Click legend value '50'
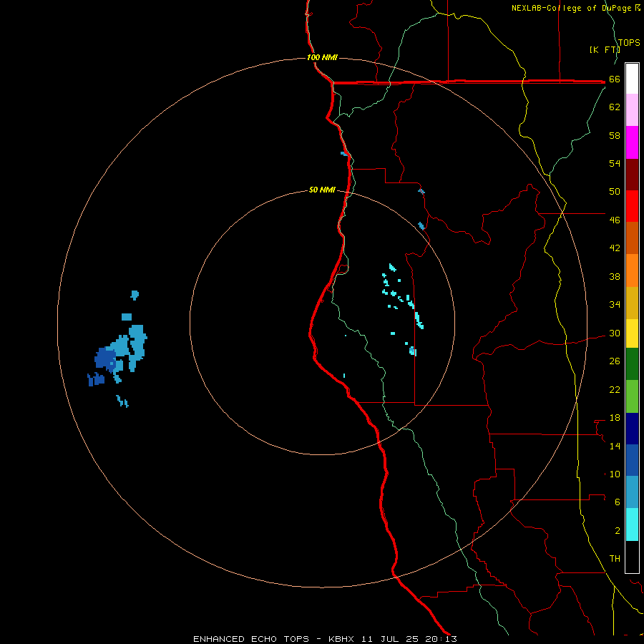This screenshot has width=644, height=644. (615, 191)
